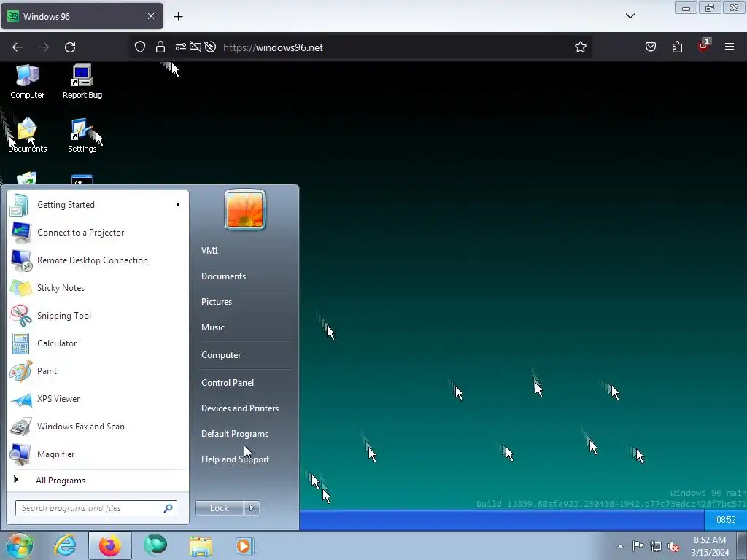Expand the Getting Started submenu arrow
Viewport: 747px width, 560px height.
click(x=178, y=205)
